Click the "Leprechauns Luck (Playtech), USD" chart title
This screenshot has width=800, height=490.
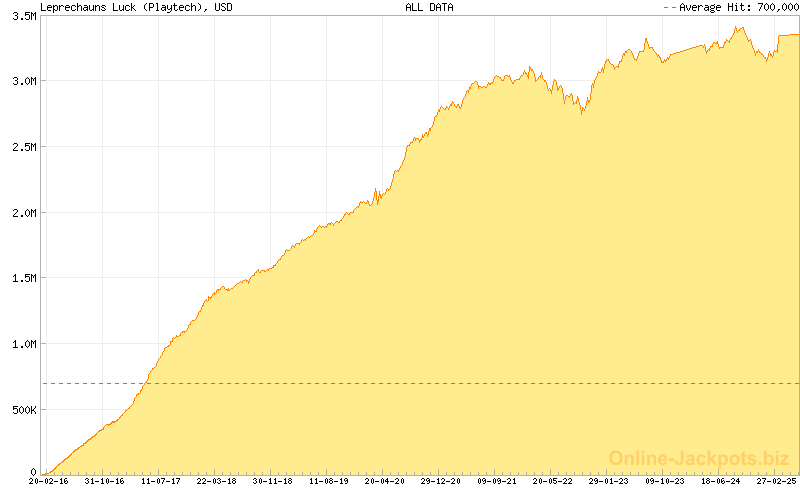pos(124,7)
